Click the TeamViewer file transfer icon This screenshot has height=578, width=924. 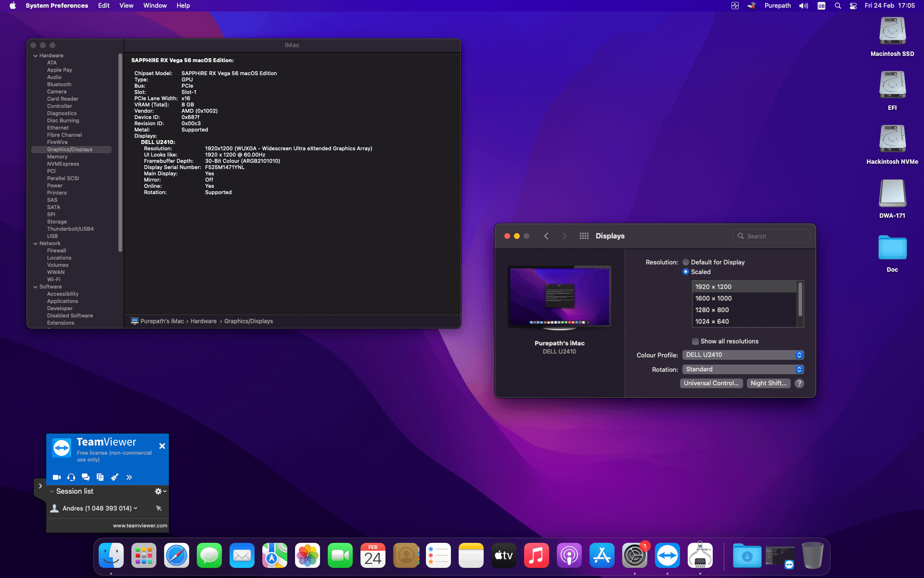tap(100, 477)
